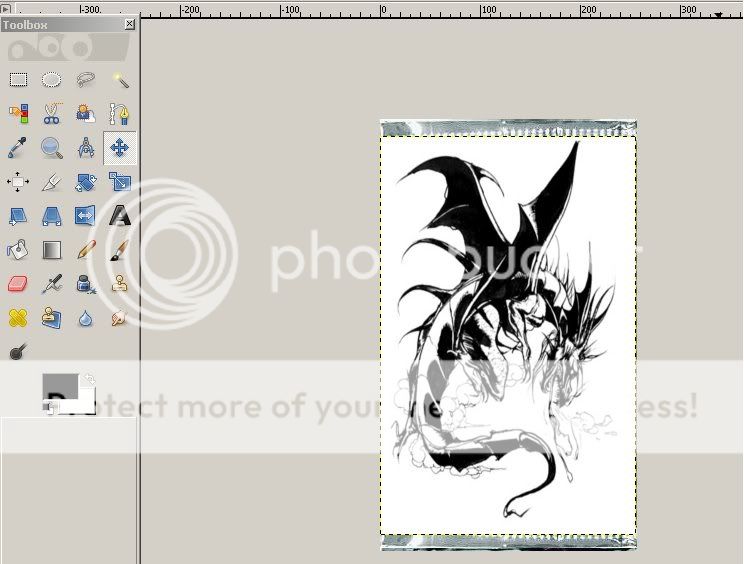Swap foreground and background colors
The image size is (744, 564).
point(89,379)
